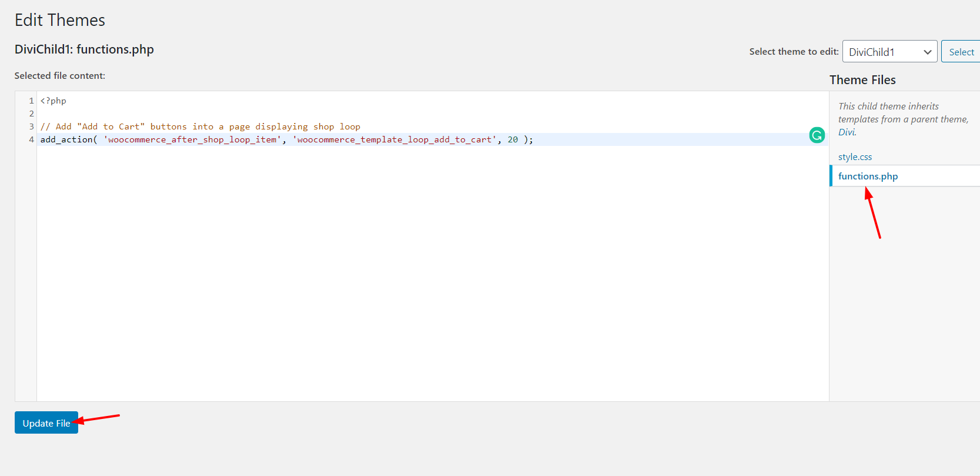Click the Theme Files heading
The image size is (980, 476).
(862, 80)
